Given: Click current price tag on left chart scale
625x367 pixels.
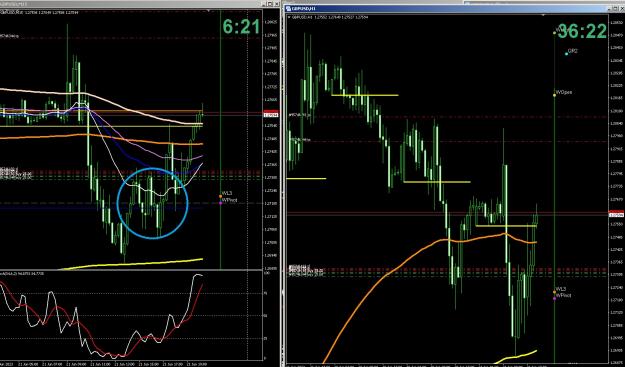Looking at the screenshot, I should (x=271, y=114).
